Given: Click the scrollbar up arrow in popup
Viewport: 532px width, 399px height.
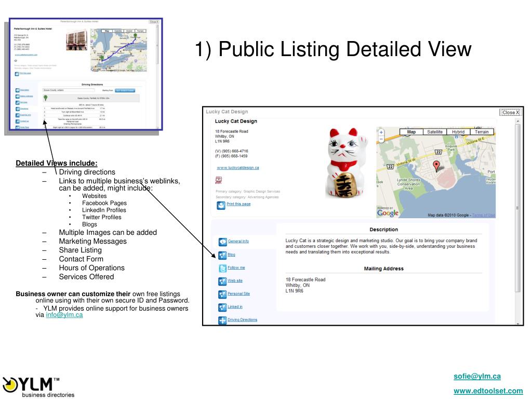Looking at the screenshot, I should click(x=517, y=121).
